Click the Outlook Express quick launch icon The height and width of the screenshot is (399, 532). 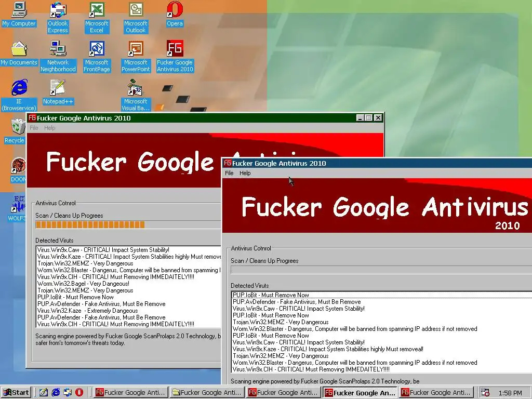(67, 392)
